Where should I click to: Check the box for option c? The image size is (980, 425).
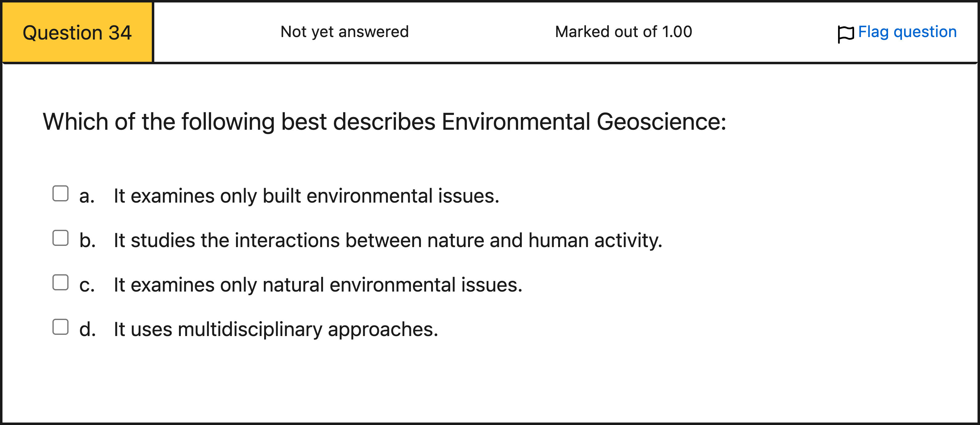[x=60, y=283]
